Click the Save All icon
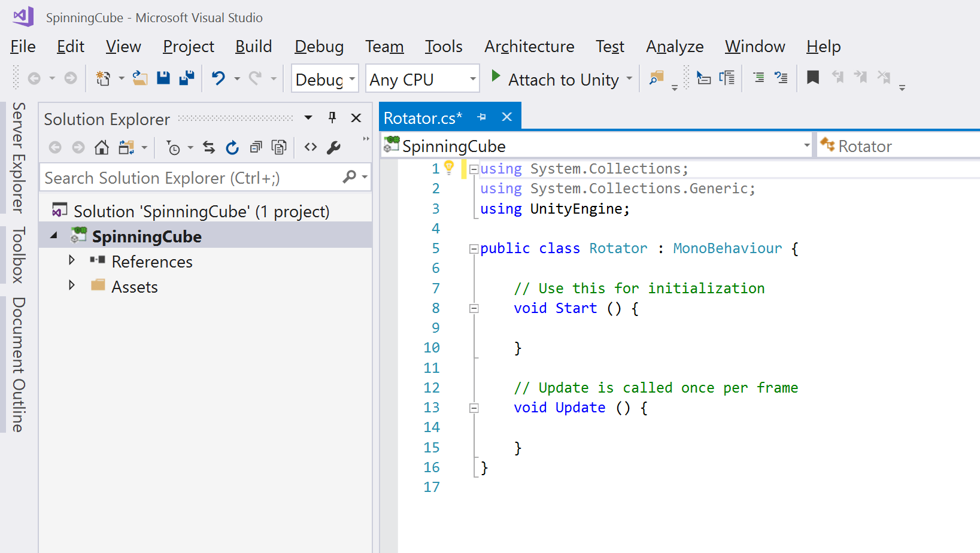Viewport: 980px width, 553px height. coord(187,78)
